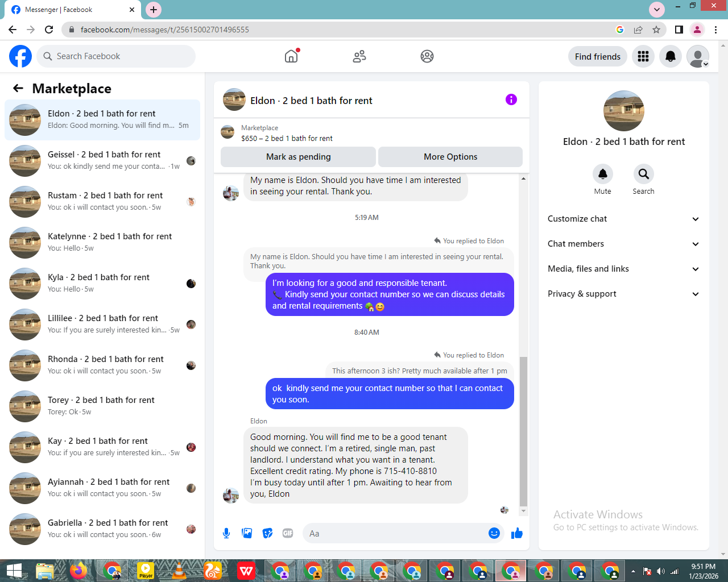Go back using the Marketplace arrow
This screenshot has width=728, height=582.
click(x=18, y=88)
